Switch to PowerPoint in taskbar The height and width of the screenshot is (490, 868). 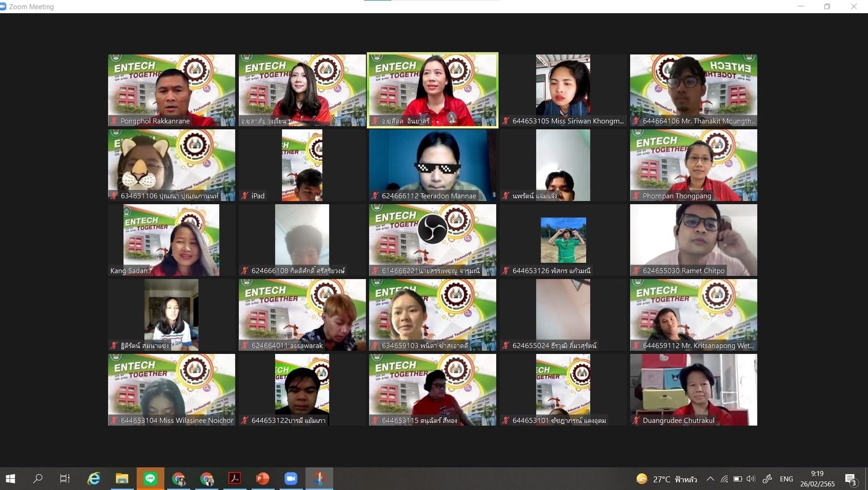tap(262, 478)
